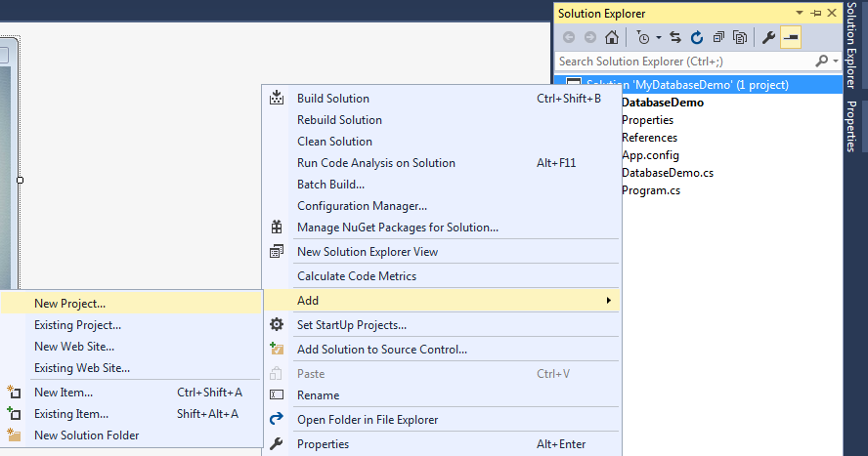The image size is (868, 456).
Task: Click the Set StartUp Projects gear icon
Action: click(277, 325)
